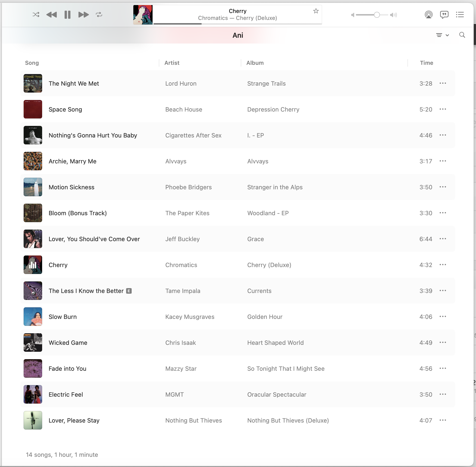Open more options for Motion Sickness
This screenshot has width=476, height=467.
point(443,187)
